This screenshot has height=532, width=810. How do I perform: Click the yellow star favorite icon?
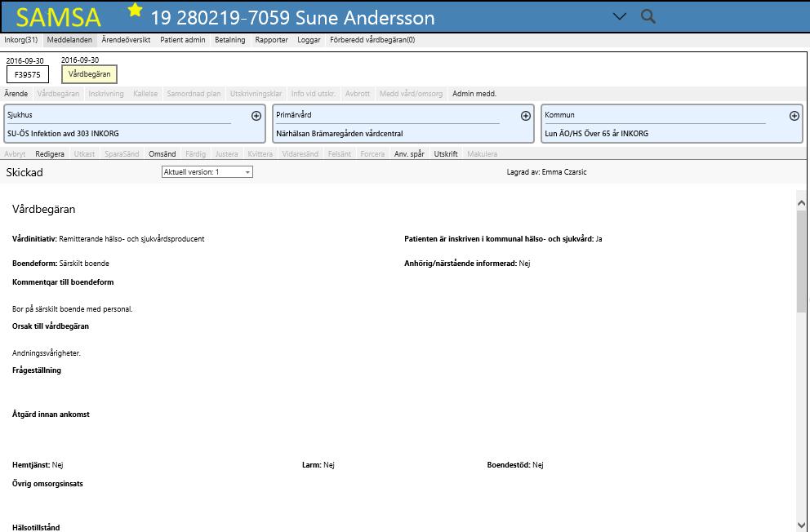135,10
